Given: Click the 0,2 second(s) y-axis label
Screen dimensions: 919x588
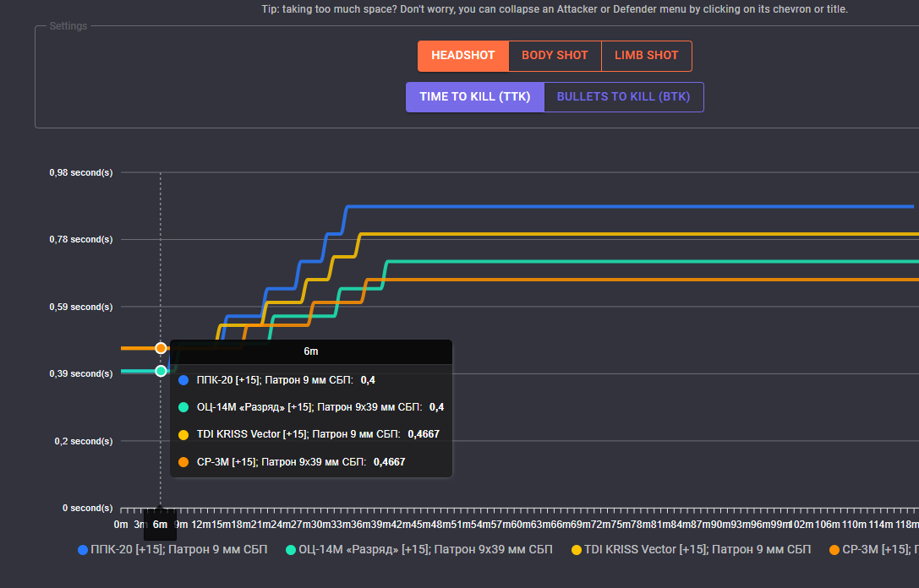Looking at the screenshot, I should (84, 441).
